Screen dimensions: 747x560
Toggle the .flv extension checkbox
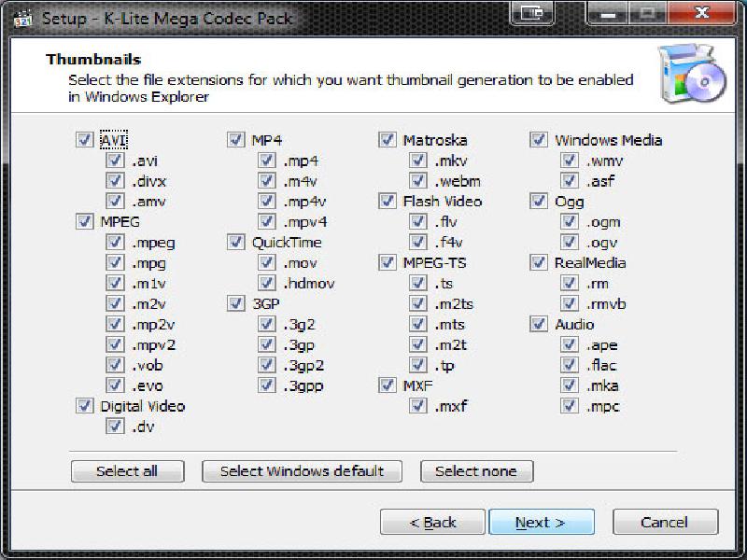point(417,221)
